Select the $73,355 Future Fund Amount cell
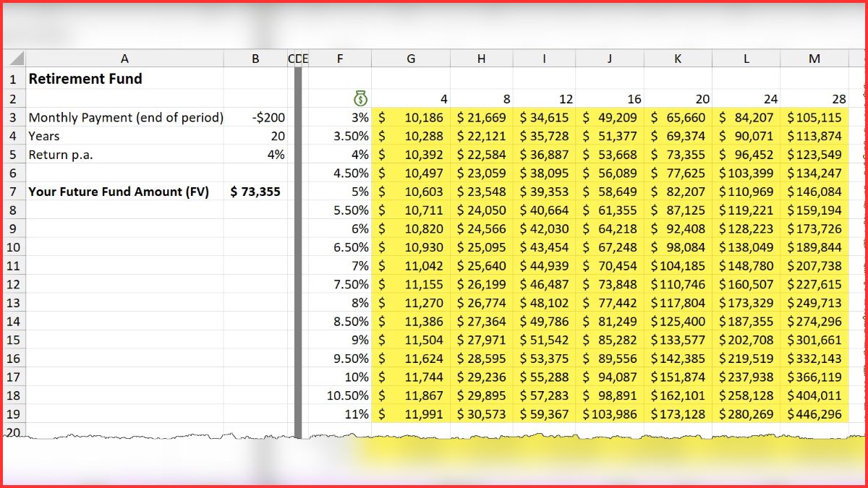Viewport: 868px width, 488px height. [x=255, y=192]
